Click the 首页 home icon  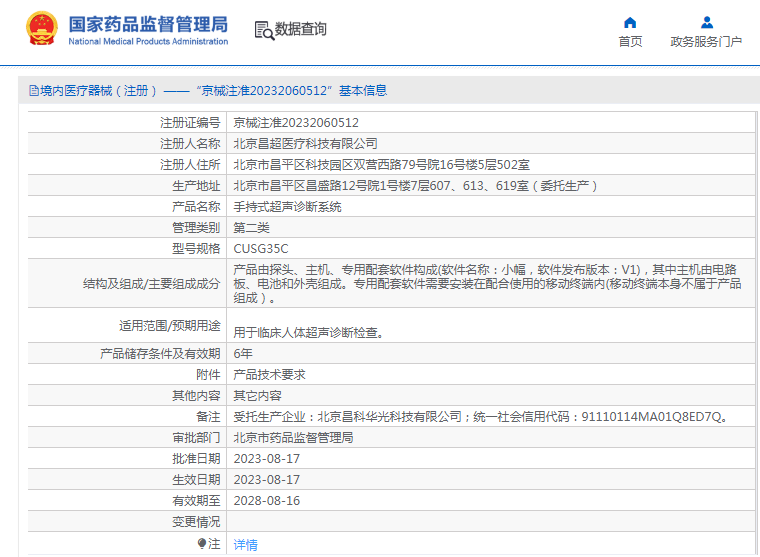[x=630, y=22]
